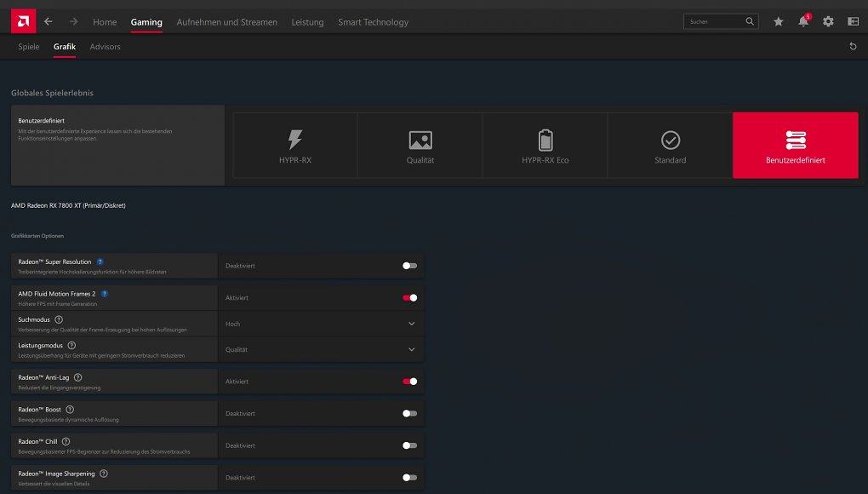The image size is (868, 494).
Task: Open notifications bell icon
Action: pos(803,21)
